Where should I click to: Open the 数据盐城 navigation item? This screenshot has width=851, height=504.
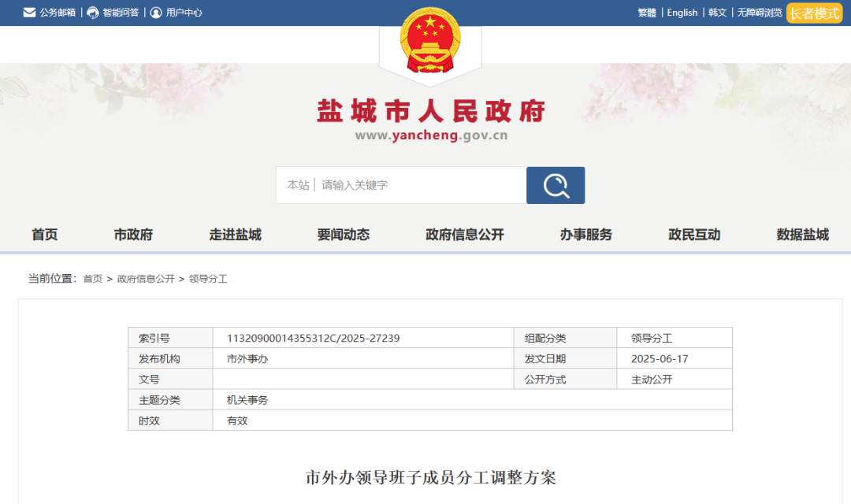[803, 235]
